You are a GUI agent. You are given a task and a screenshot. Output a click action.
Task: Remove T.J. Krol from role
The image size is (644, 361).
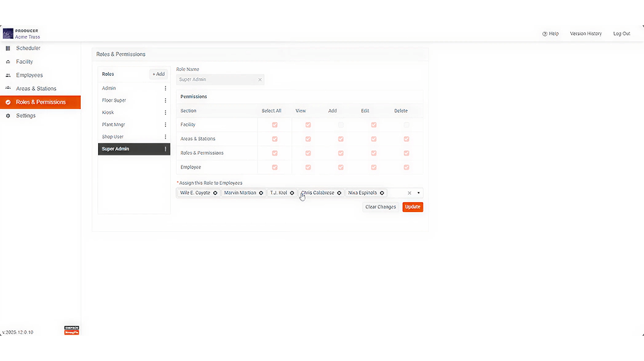292,193
